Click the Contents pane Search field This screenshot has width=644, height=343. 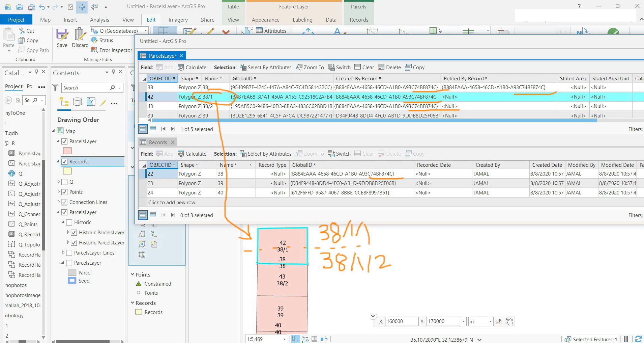[x=86, y=87]
